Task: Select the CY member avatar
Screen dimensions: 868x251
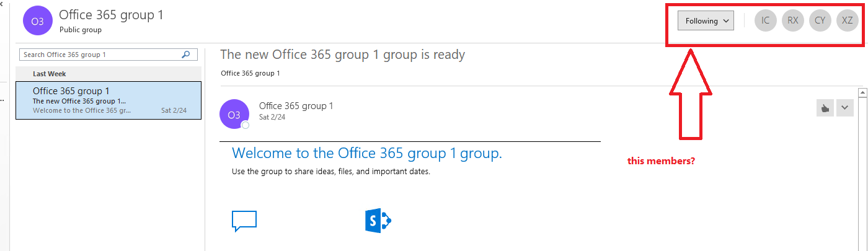Action: coord(820,20)
